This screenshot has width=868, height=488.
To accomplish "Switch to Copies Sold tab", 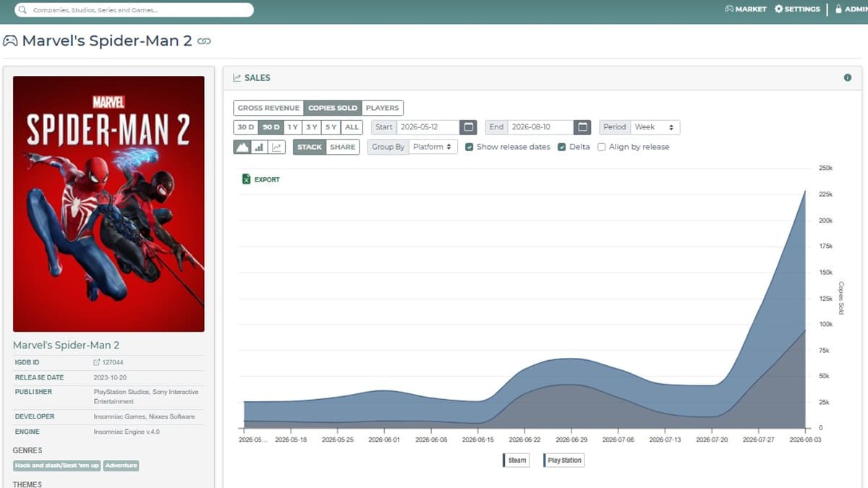I will tap(333, 108).
